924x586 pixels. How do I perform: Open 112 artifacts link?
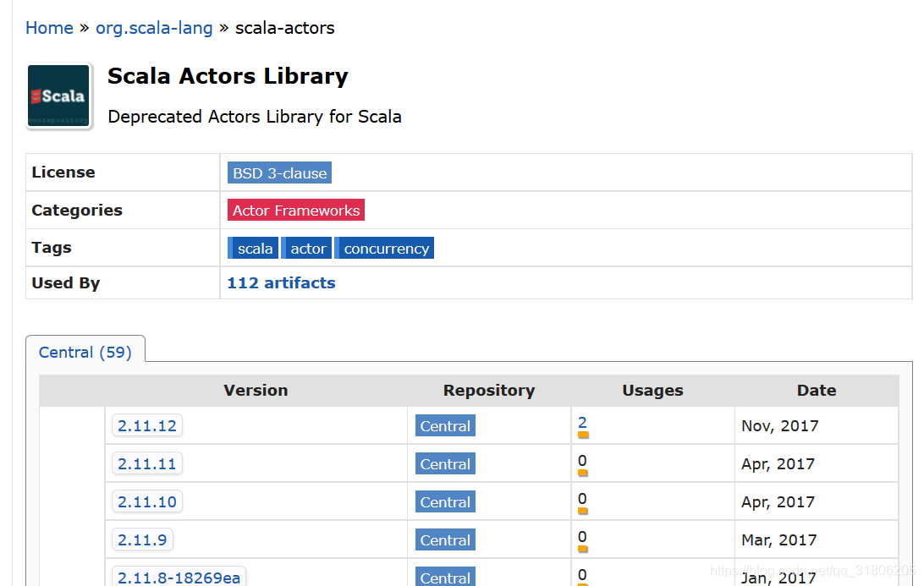281,282
